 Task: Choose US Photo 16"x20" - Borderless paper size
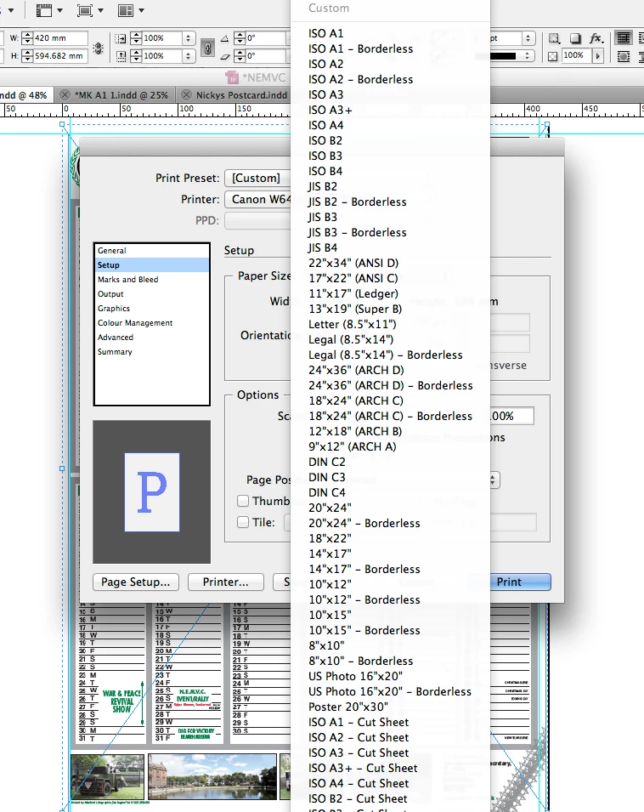pos(391,692)
